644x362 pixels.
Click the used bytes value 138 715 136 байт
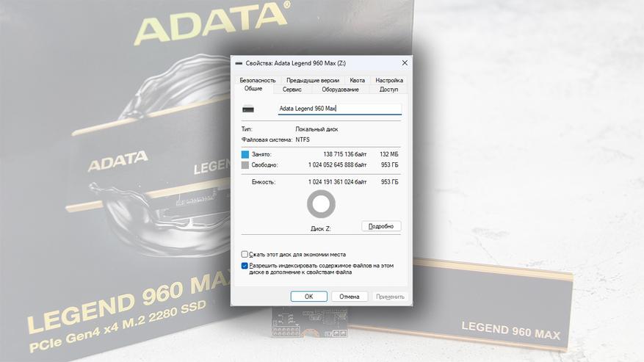(344, 154)
